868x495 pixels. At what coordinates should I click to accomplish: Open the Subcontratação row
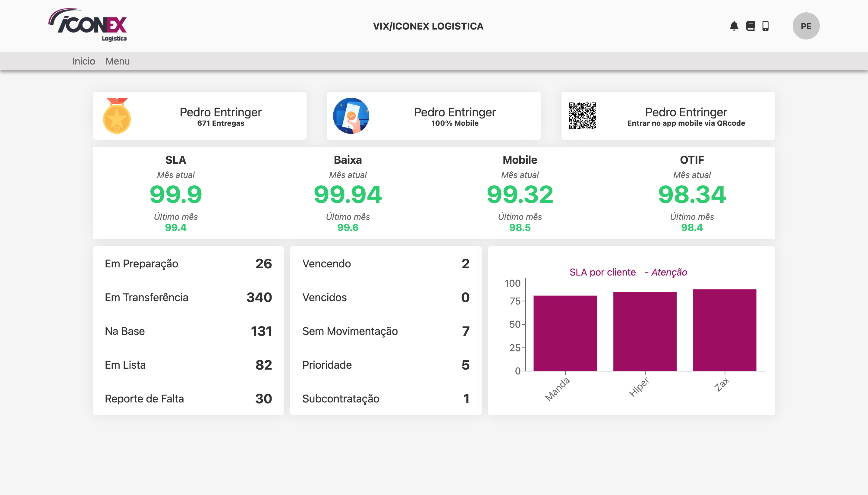click(386, 399)
